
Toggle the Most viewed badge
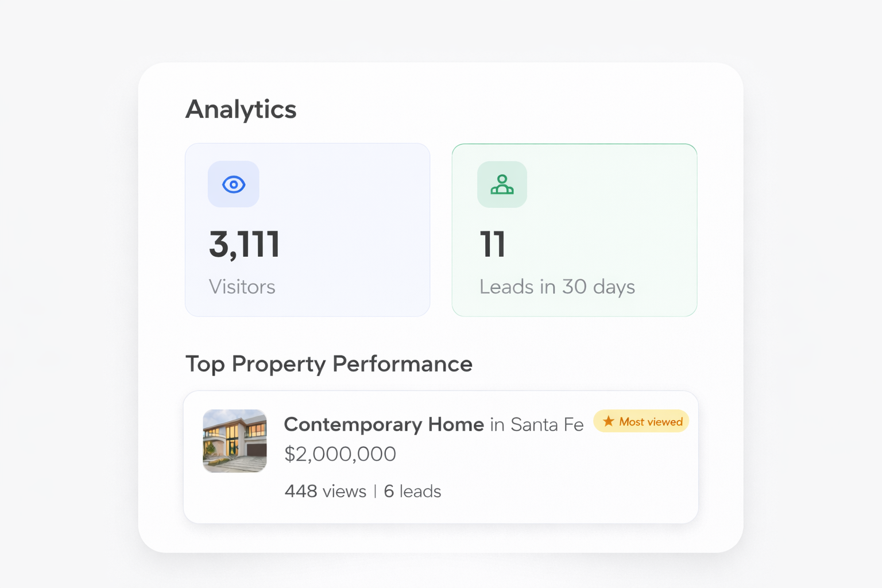point(640,421)
